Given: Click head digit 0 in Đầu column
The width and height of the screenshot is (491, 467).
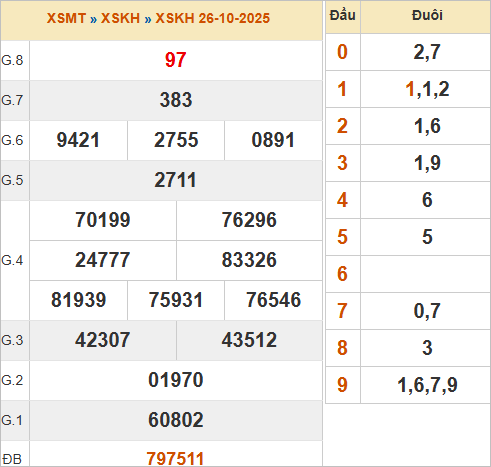Looking at the screenshot, I should pyautogui.click(x=342, y=52).
